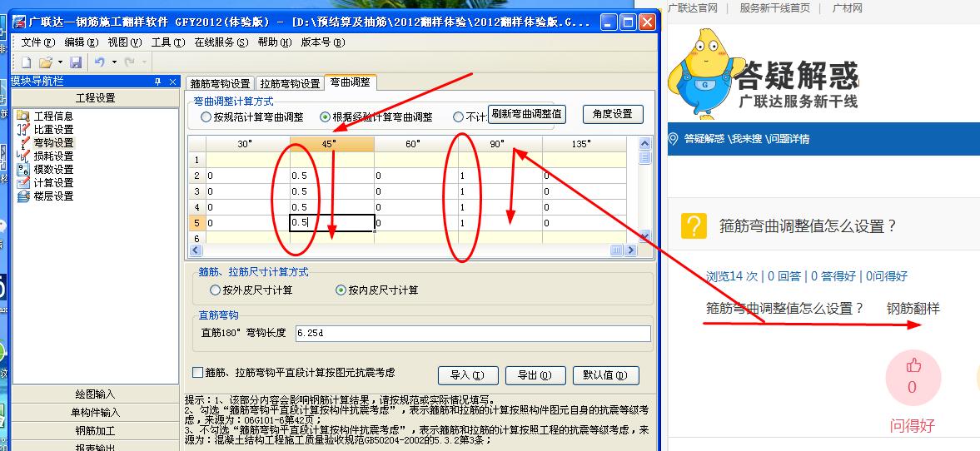Open the Redo history dropdown arrow

point(144,62)
